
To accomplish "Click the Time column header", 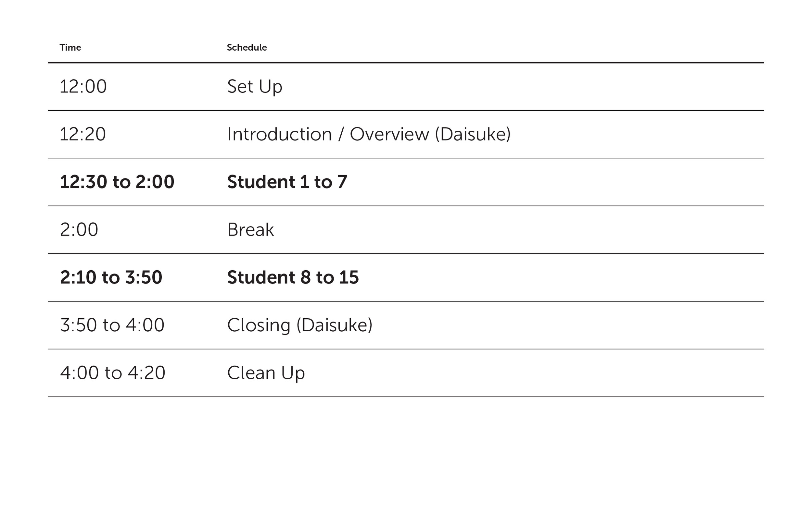I will [x=70, y=47].
